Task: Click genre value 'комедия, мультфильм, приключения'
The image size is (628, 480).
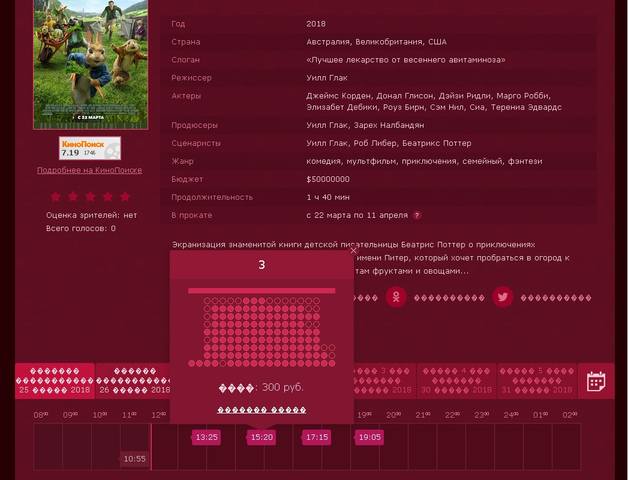Action: (424, 161)
